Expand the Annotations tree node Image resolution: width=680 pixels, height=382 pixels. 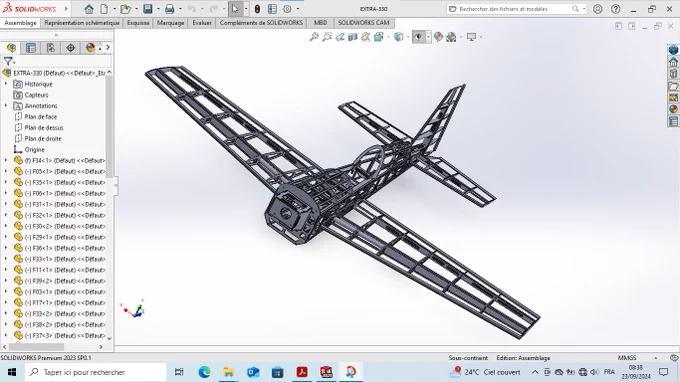tap(6, 105)
